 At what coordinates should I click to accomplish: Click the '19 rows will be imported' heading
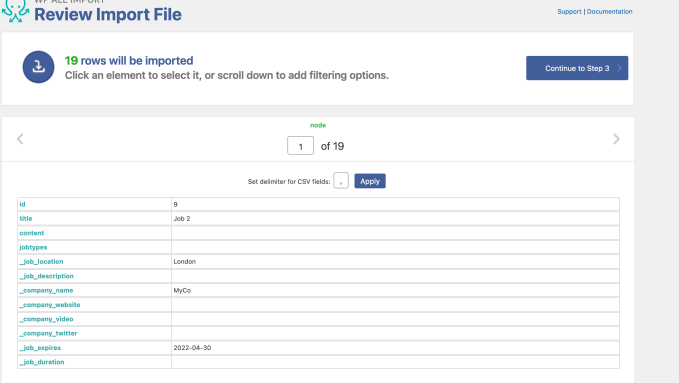129,61
